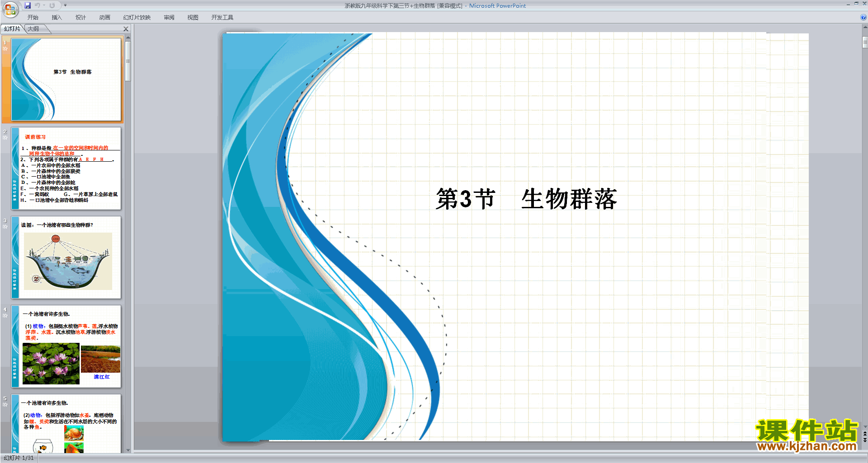Open PowerPoint Help question mark
This screenshot has width=868, height=463.
(863, 17)
